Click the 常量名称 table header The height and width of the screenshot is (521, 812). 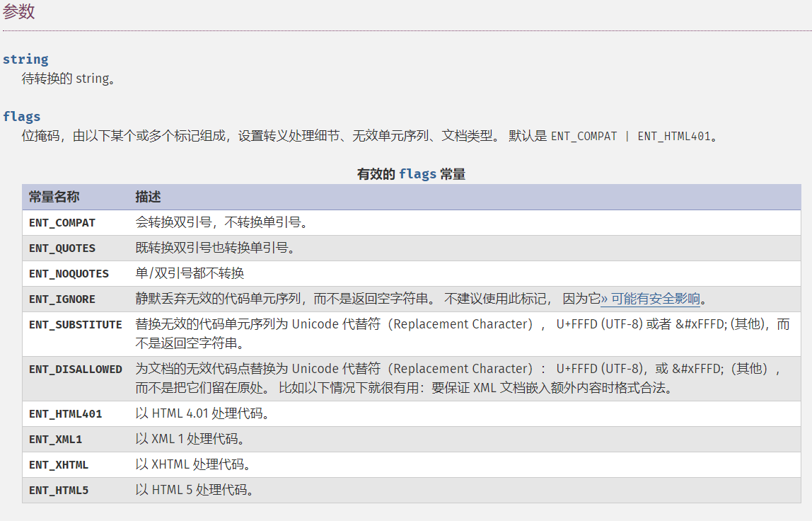point(52,197)
